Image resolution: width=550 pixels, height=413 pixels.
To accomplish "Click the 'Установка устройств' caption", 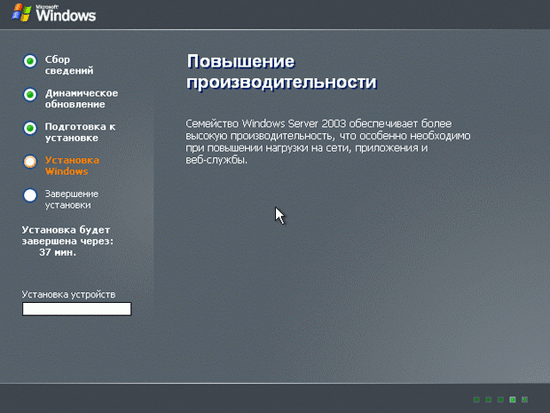I will [x=68, y=294].
